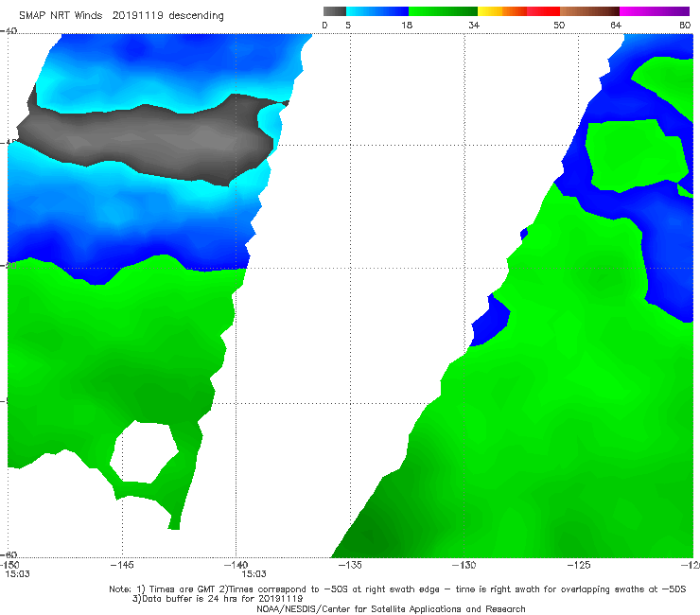Click the color scale label '50'
Viewport: 700px width, 615px height.
559,26
